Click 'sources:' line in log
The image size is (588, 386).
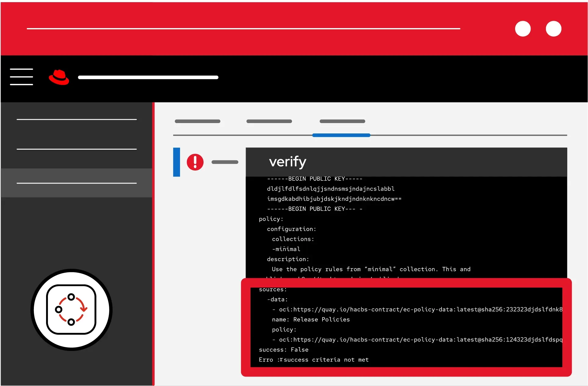(273, 289)
